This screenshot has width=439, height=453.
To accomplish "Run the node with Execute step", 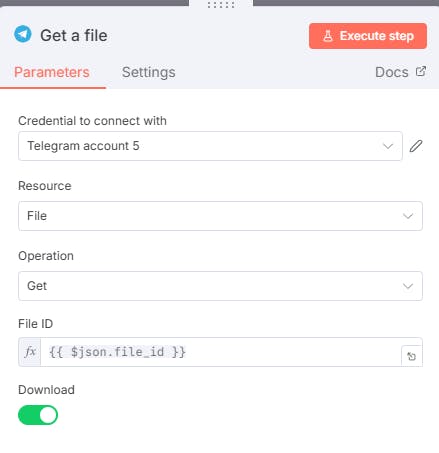I will point(368,36).
